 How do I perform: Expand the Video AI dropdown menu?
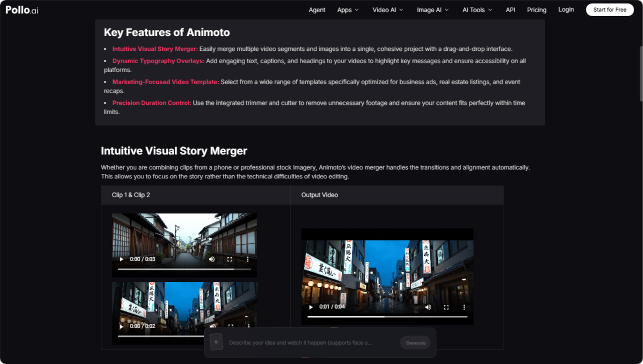[x=387, y=10]
